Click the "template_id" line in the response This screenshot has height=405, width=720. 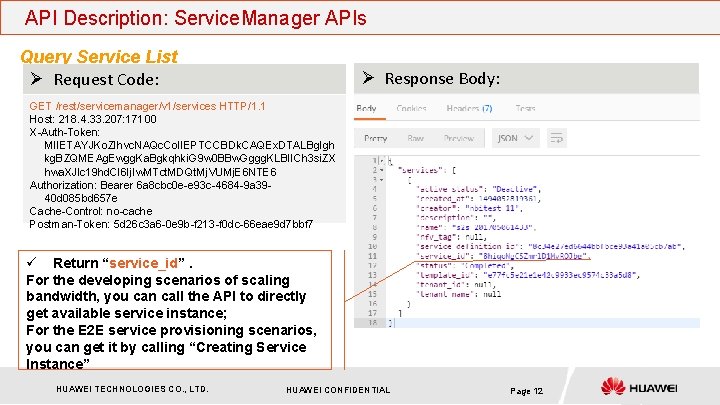coord(528,275)
